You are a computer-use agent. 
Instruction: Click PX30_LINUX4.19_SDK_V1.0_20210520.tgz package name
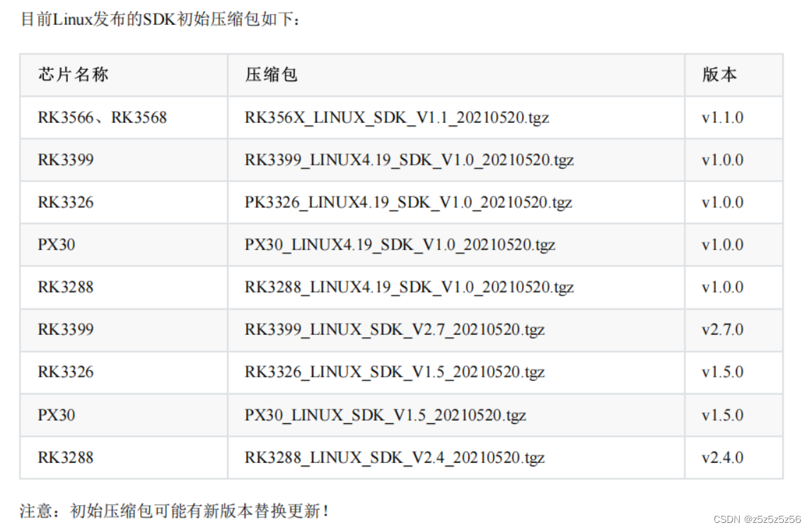(400, 245)
